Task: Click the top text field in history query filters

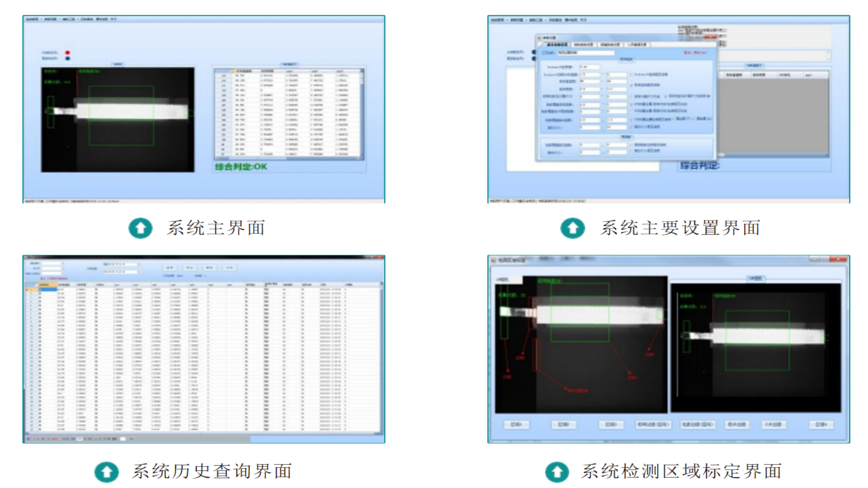Action: 52,263
